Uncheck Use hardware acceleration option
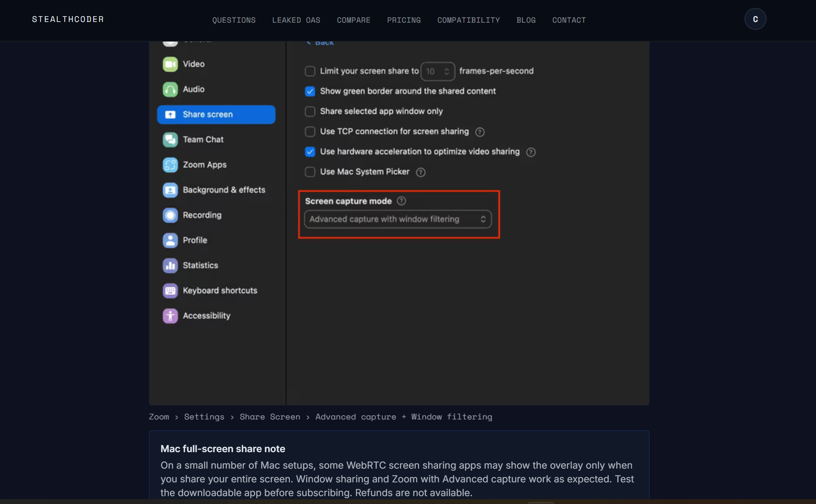The height and width of the screenshot is (504, 816). pyautogui.click(x=310, y=152)
